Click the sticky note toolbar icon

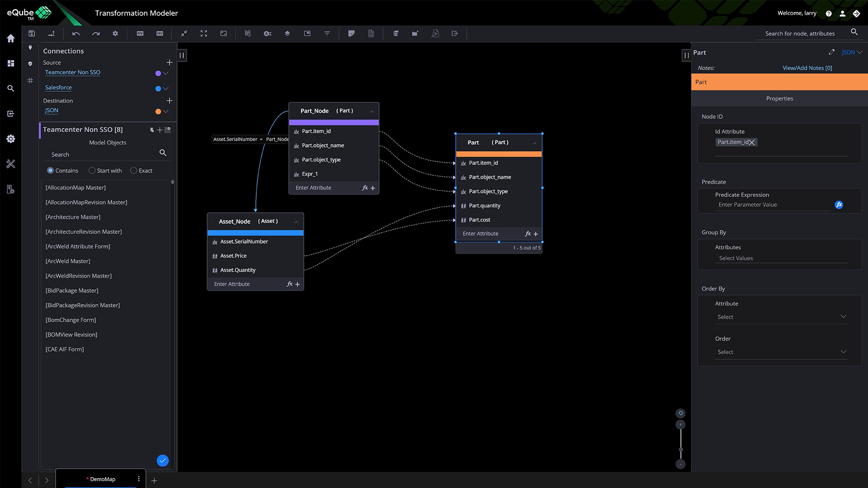(351, 33)
